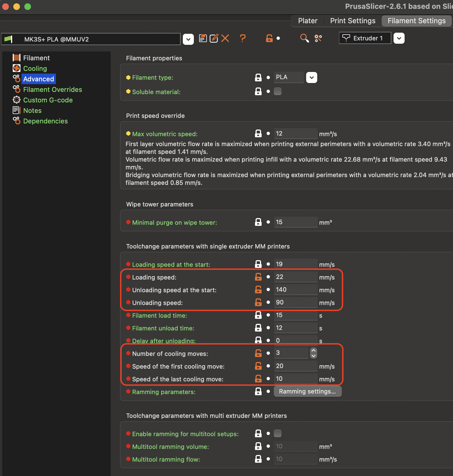Unlock the Max volumetric speed setting
453x476 pixels.
tap(258, 133)
